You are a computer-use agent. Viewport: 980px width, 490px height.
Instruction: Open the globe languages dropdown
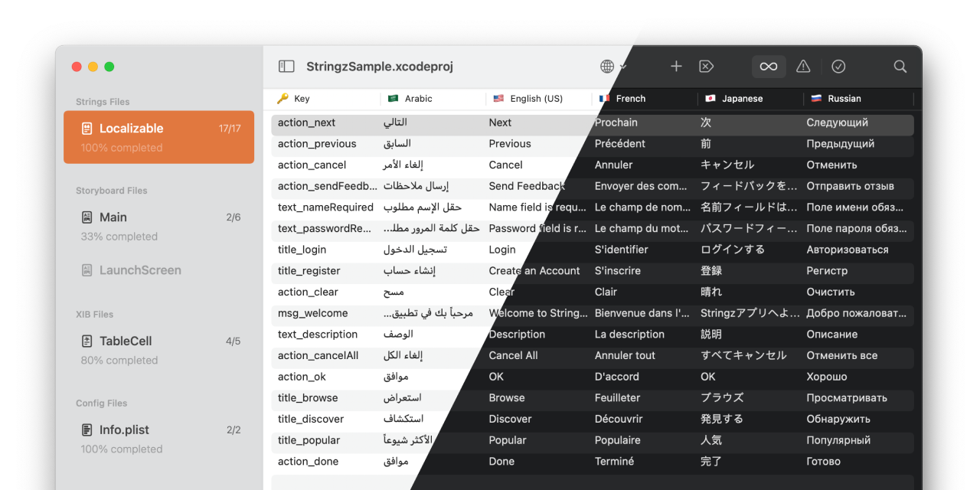tap(612, 67)
